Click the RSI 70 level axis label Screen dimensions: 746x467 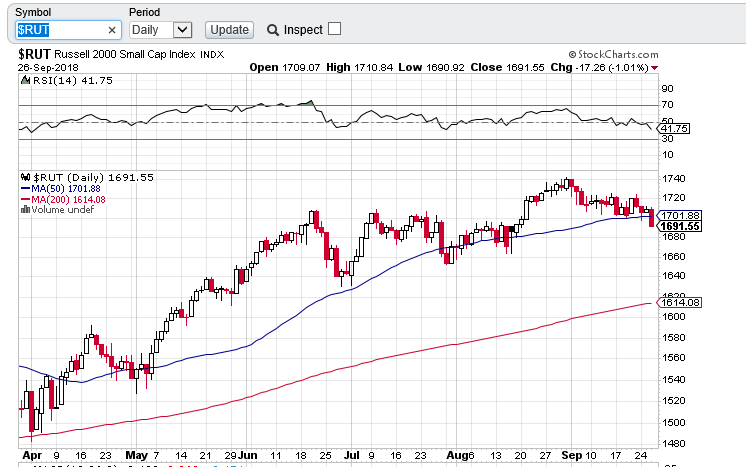pos(667,105)
